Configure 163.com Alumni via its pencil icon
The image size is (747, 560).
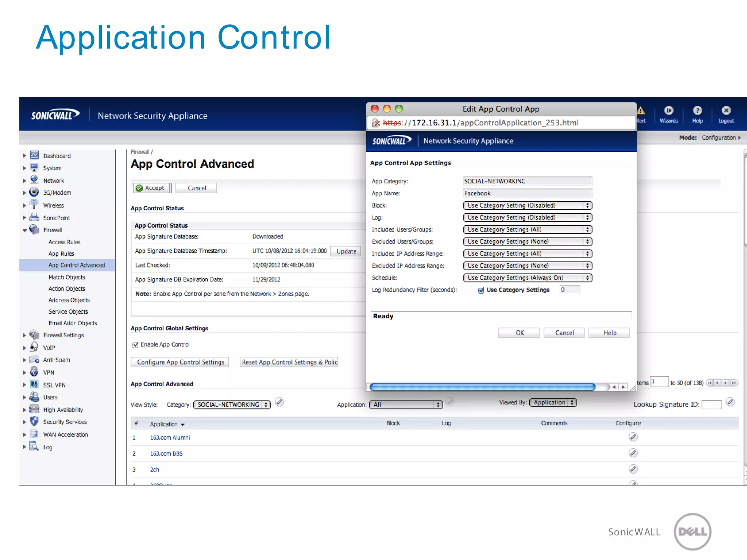tap(633, 437)
